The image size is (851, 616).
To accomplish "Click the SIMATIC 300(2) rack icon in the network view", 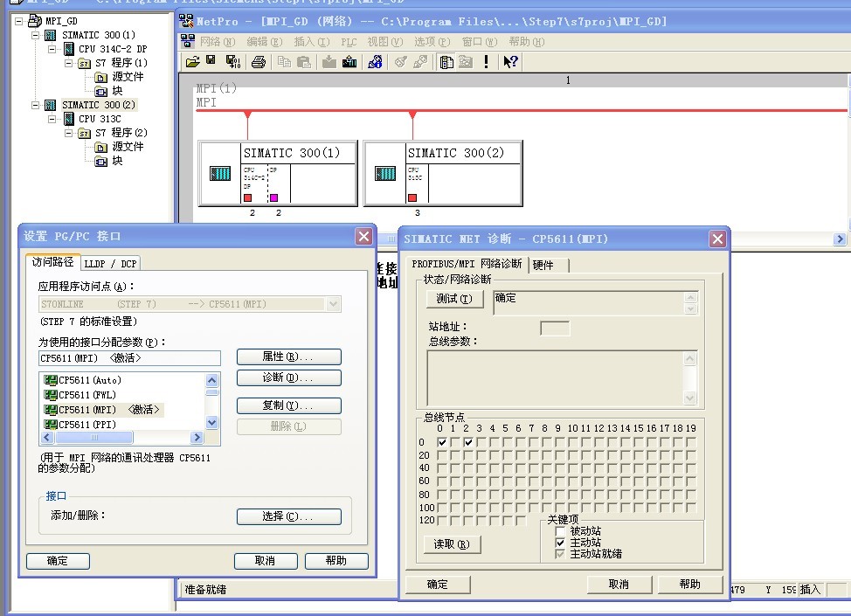I will [x=385, y=174].
